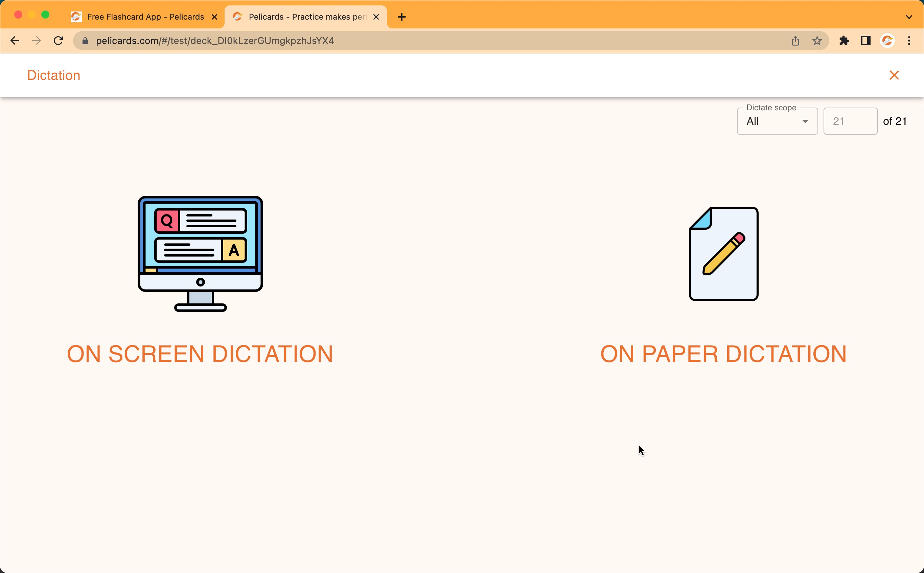
Task: Expand the tab search chevron
Action: click(909, 17)
